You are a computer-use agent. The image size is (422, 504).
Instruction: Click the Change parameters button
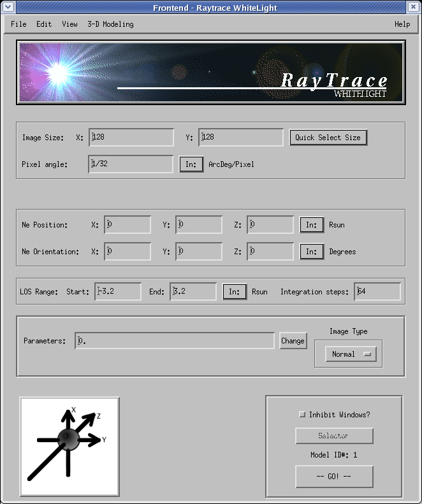[293, 341]
